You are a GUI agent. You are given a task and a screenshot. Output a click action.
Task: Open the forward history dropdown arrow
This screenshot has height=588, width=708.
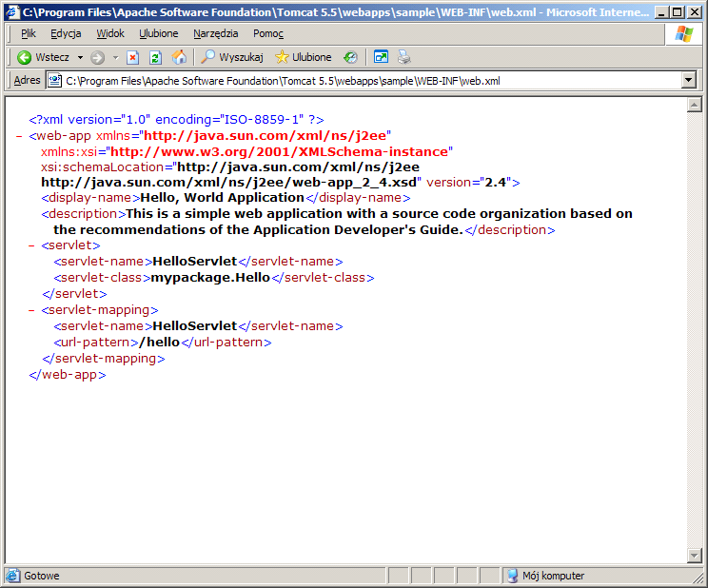point(115,57)
